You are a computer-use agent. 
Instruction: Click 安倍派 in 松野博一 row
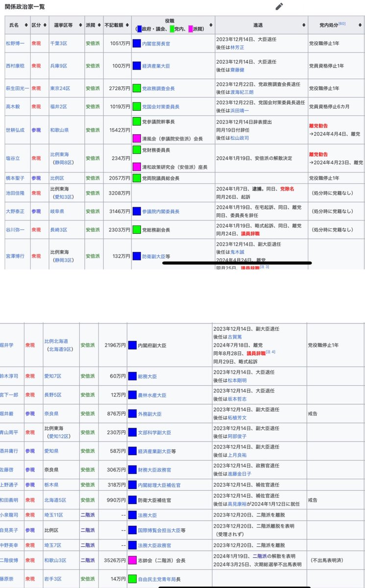pos(93,44)
